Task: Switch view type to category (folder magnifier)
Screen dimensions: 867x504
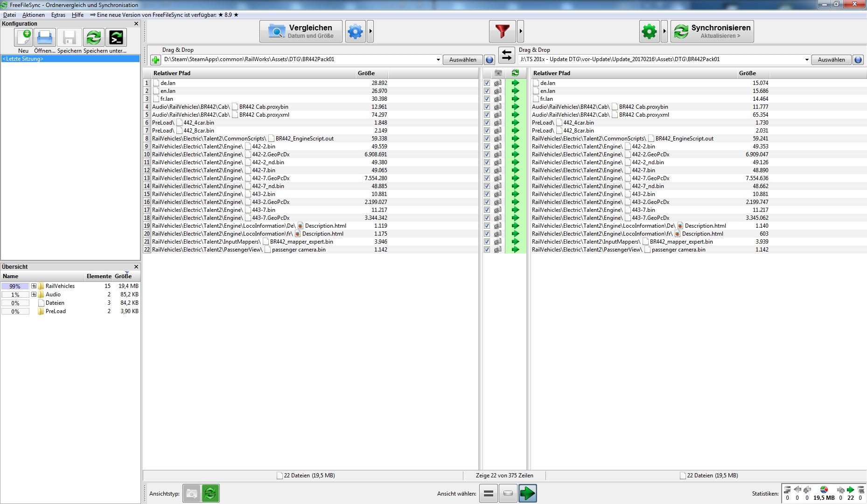Action: [192, 493]
